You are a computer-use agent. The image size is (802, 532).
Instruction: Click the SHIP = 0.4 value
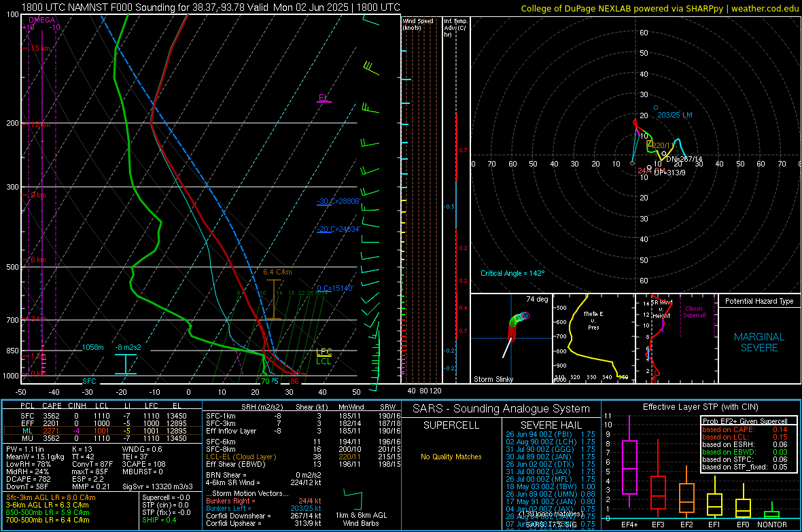(159, 520)
